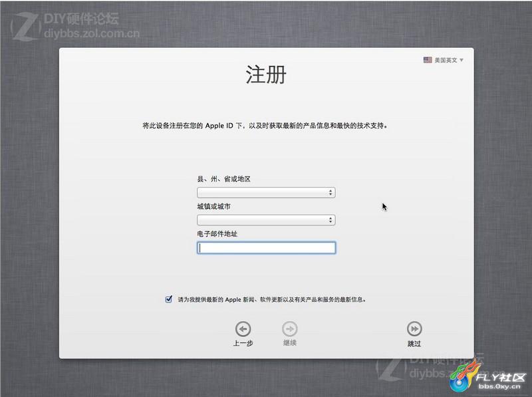Open the 城镇或城市 dropdown
This screenshot has width=532, height=397.
(x=267, y=220)
